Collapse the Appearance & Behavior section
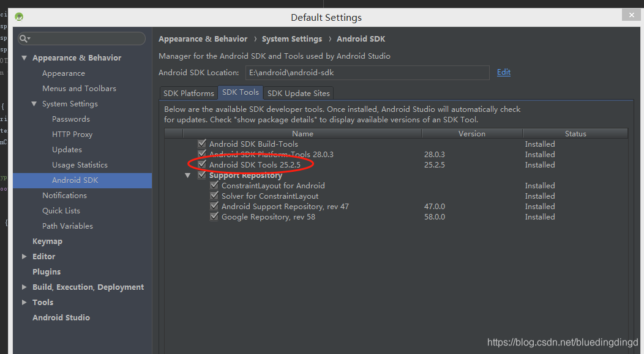 click(x=24, y=58)
